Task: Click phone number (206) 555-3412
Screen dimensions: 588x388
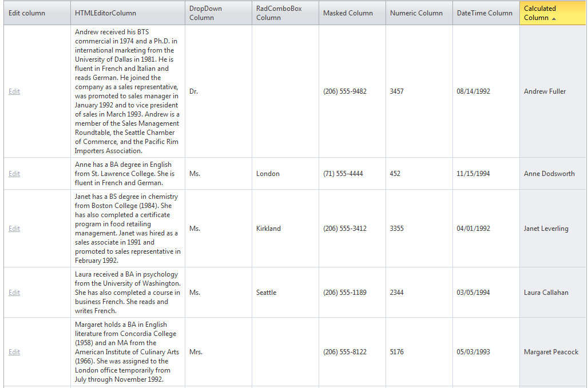Action: click(345, 229)
